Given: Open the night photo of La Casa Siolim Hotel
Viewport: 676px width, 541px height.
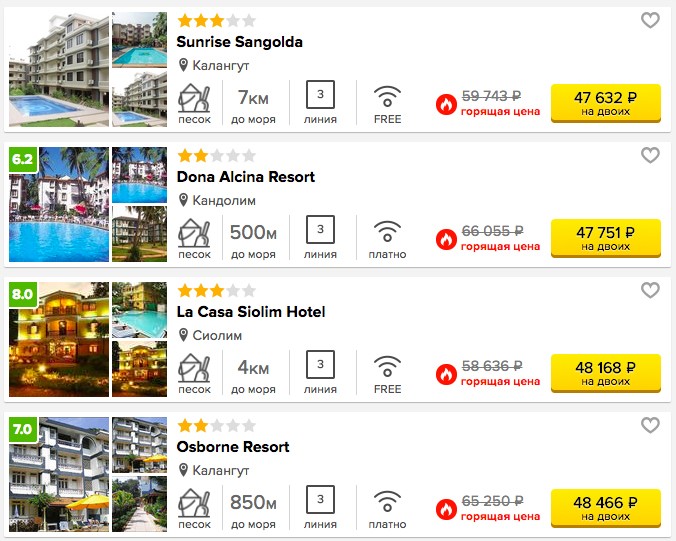Looking at the screenshot, I should pos(59,339).
